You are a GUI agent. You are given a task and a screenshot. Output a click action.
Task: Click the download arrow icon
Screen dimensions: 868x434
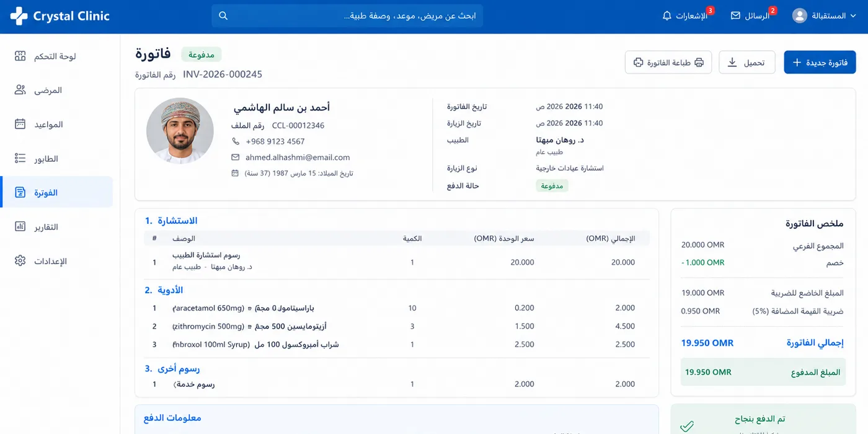[x=732, y=63]
